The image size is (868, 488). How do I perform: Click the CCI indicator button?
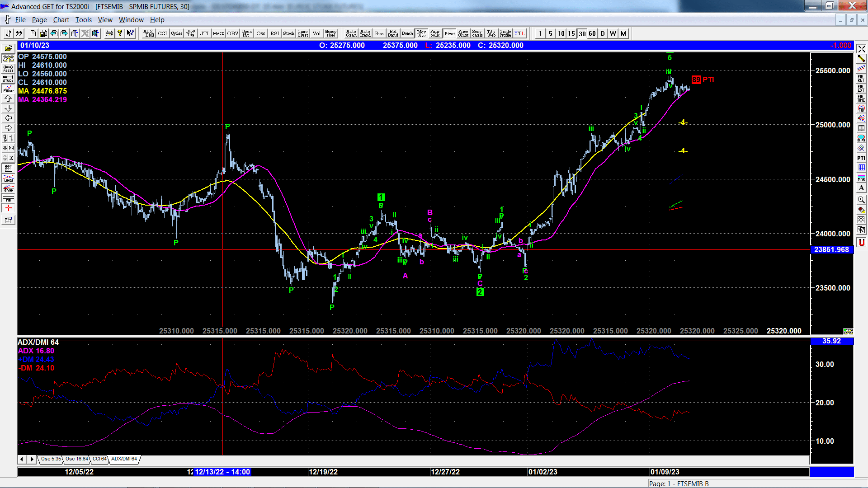pyautogui.click(x=162, y=33)
